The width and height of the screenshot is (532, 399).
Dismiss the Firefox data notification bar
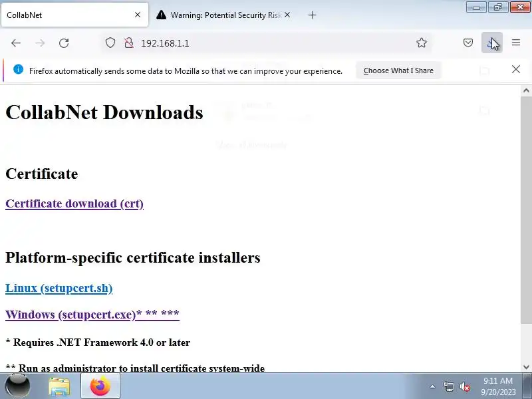coord(516,69)
